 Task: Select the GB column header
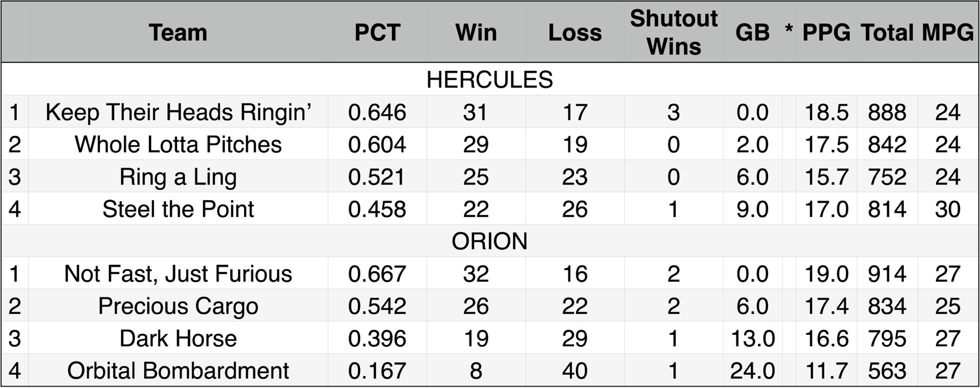pyautogui.click(x=752, y=32)
